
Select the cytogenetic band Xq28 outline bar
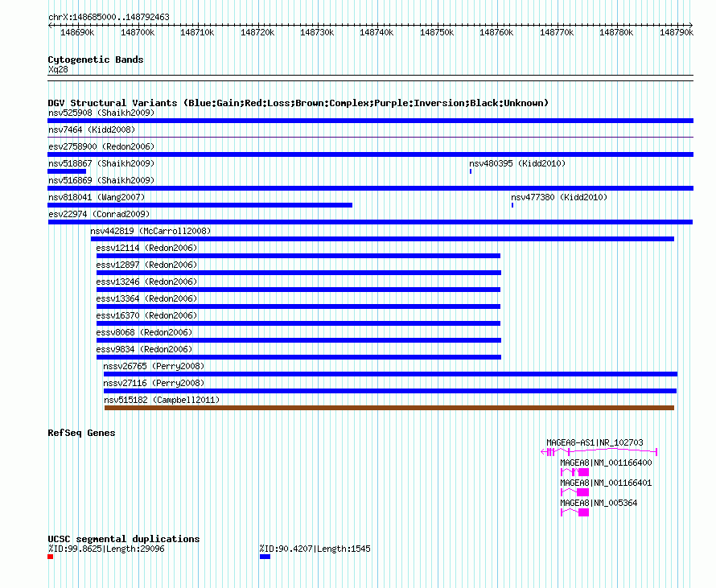tap(370, 78)
